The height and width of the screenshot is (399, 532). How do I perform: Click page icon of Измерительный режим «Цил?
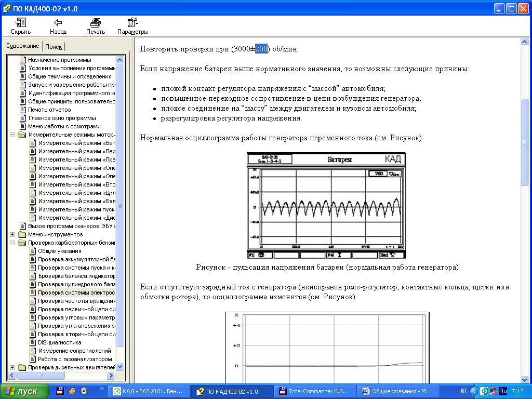click(x=33, y=193)
